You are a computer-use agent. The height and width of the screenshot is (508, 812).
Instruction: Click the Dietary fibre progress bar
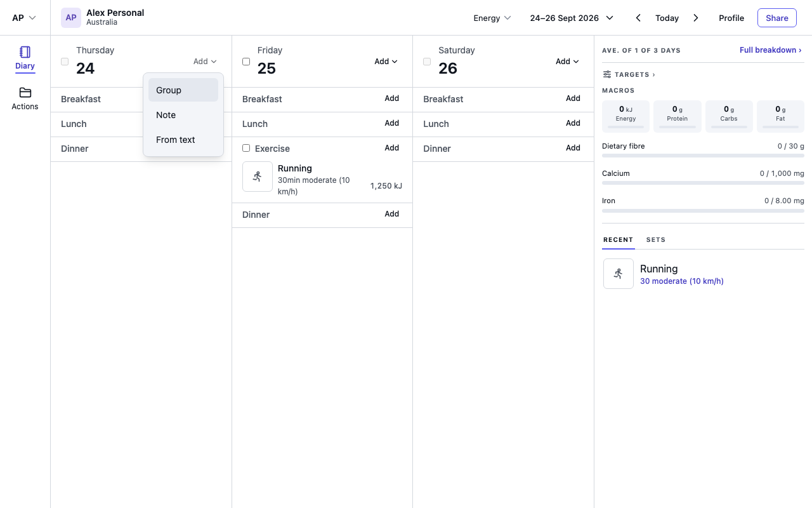pos(703,156)
